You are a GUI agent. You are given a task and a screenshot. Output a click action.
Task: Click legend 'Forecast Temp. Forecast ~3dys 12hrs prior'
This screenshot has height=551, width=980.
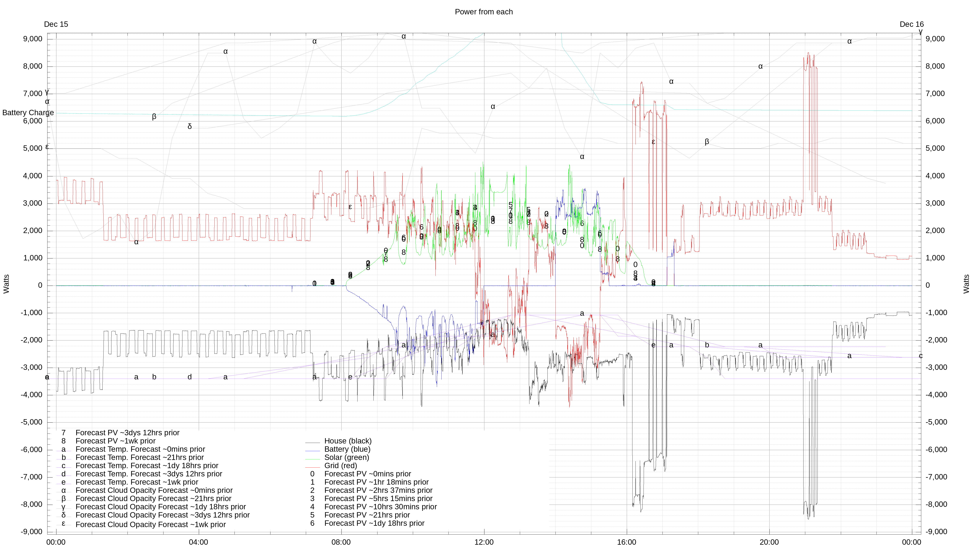[x=149, y=474]
